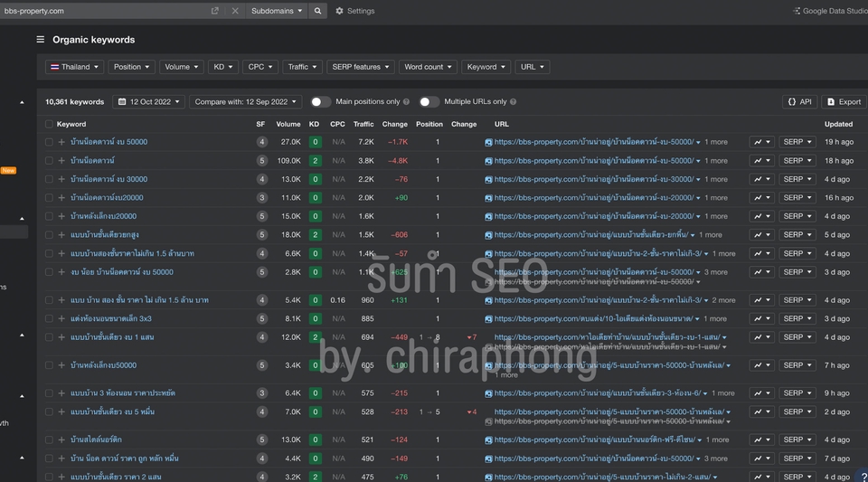This screenshot has width=868, height=482.
Task: Check the box for แบบบ้านชั้นเดียว งบ 5 หมื่น
Action: pyautogui.click(x=49, y=412)
